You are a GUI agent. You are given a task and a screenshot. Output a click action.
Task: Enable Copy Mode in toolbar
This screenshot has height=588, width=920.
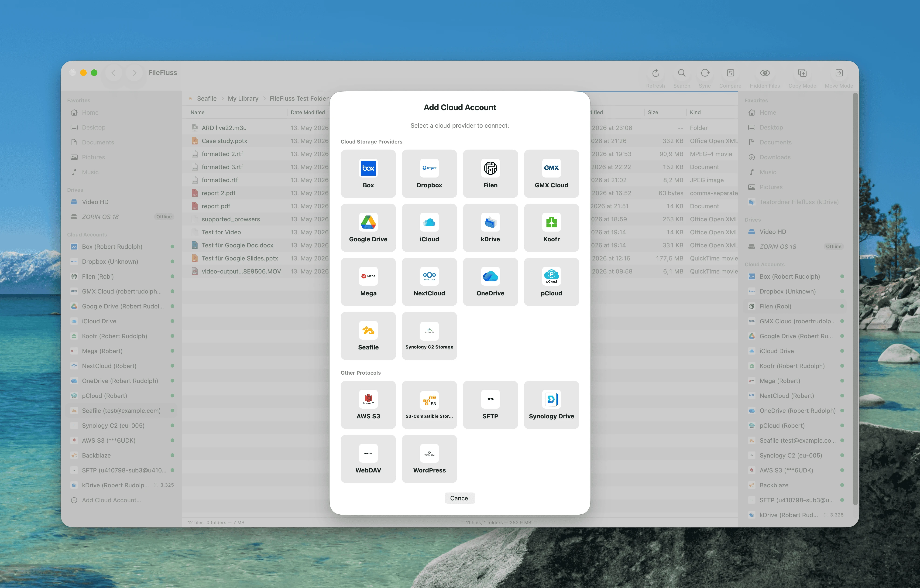802,73
